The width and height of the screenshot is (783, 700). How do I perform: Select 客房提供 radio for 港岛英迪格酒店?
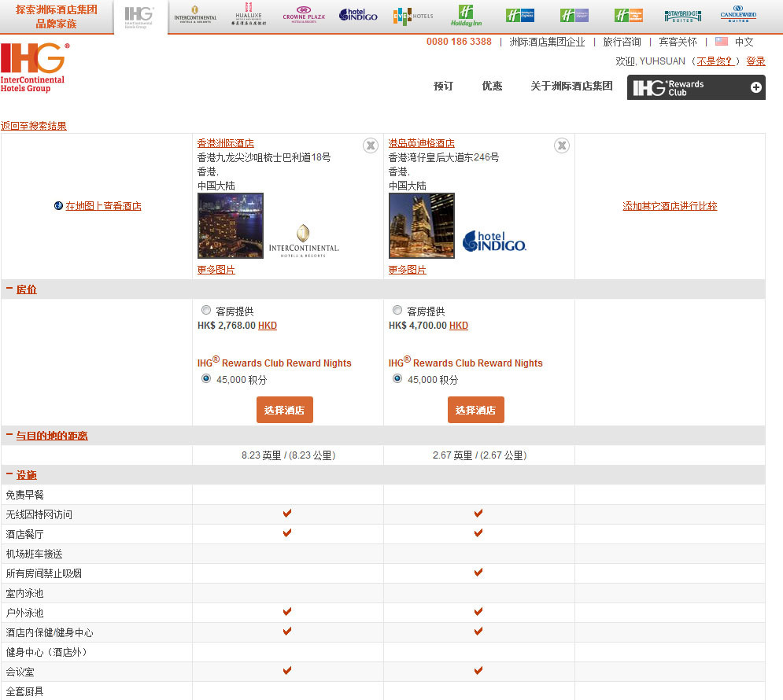click(397, 311)
